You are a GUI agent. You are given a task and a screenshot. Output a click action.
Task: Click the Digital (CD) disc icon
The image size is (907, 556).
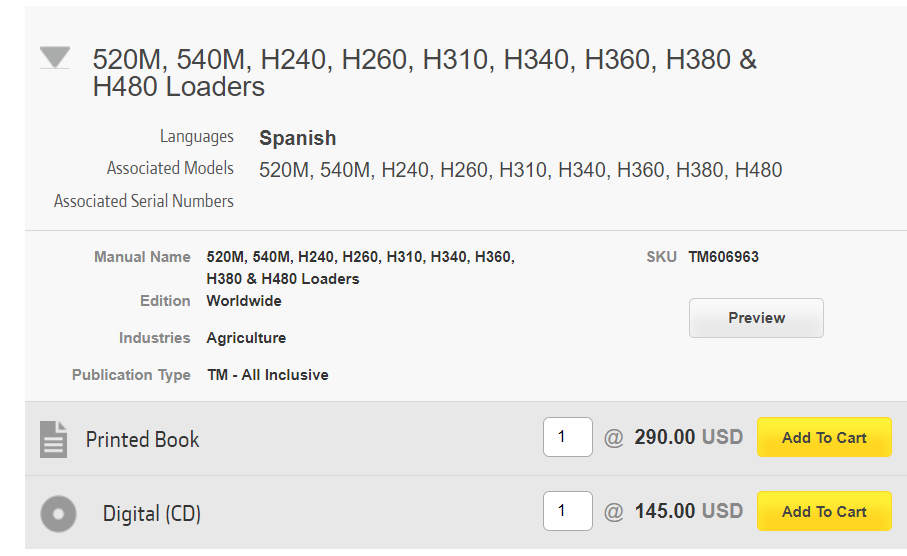(x=58, y=514)
